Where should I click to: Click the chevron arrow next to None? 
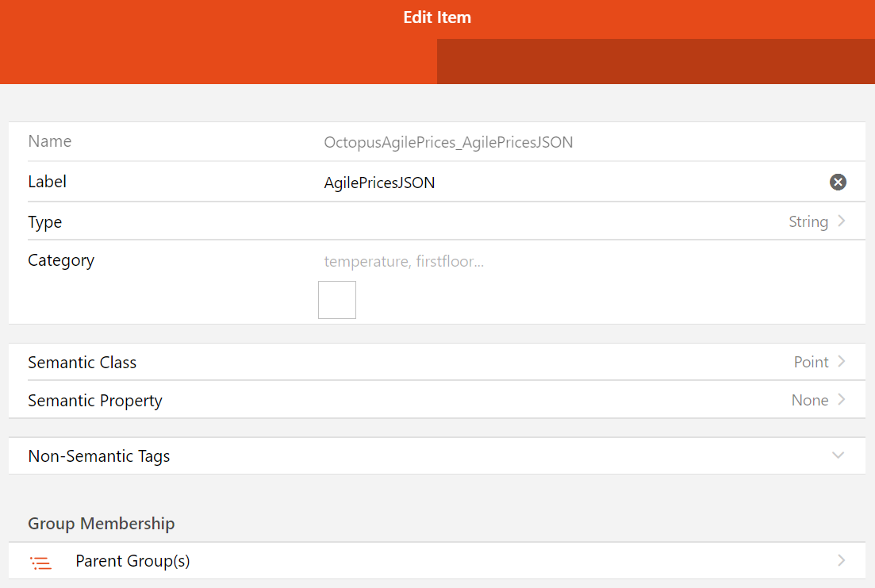coord(842,400)
